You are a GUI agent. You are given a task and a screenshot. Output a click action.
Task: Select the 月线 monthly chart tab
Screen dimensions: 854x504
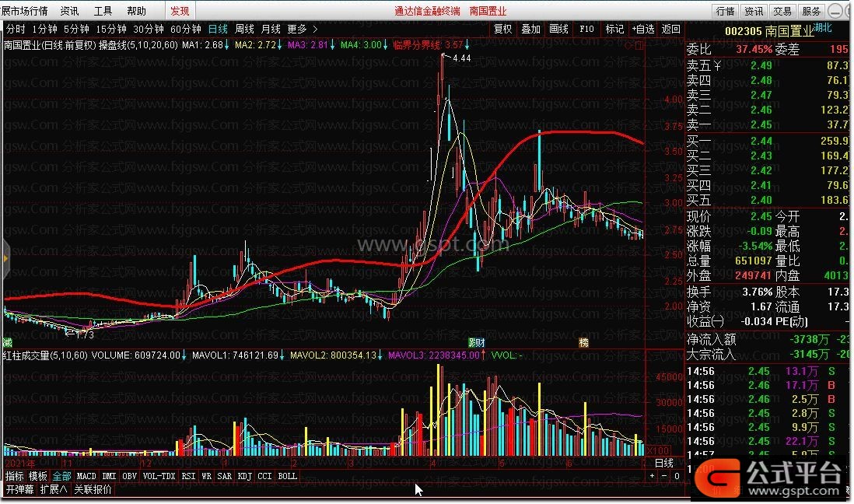click(x=271, y=29)
